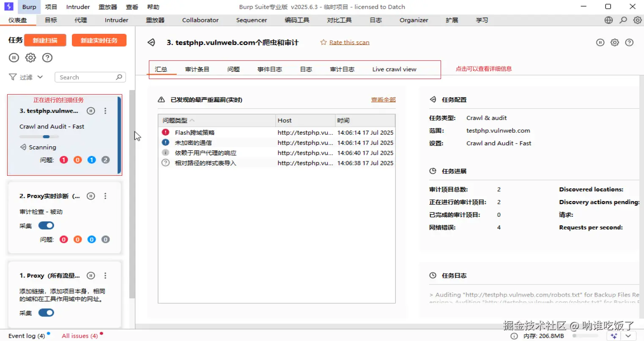Pause all tasks in the tasks panel
Viewport: 644px width, 341px height.
click(14, 57)
